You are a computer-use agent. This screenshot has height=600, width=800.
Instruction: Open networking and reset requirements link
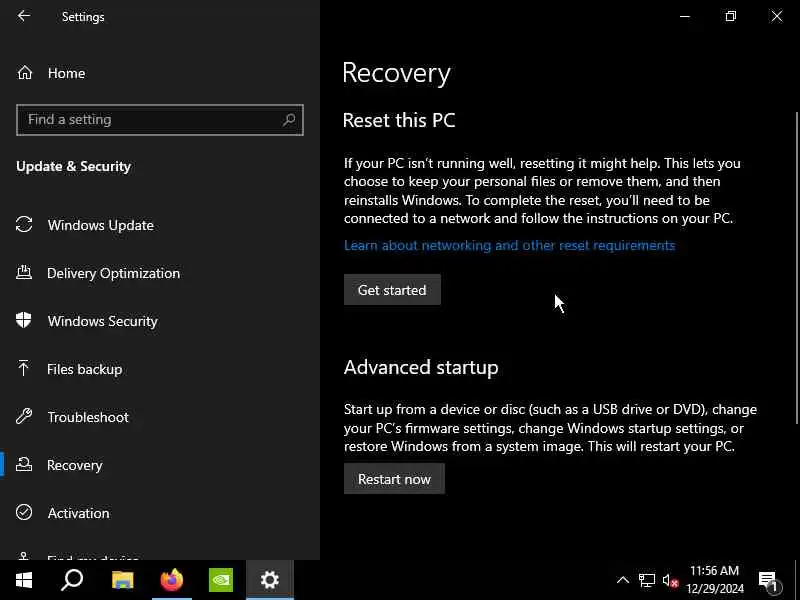coord(509,245)
